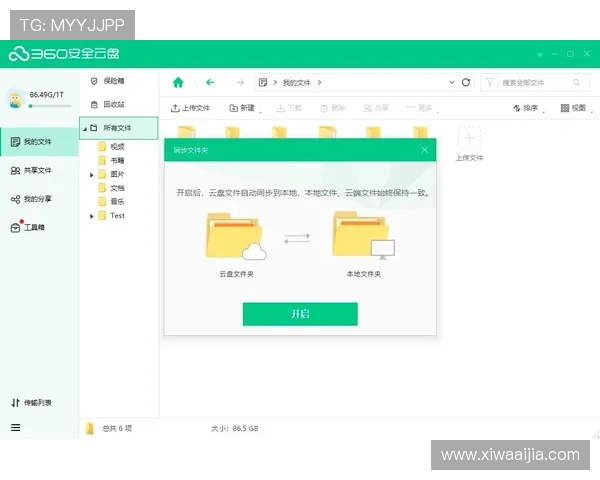Viewport: 600px width, 480px height.
Task: Click the path bar root file icon
Action: pyautogui.click(x=263, y=82)
